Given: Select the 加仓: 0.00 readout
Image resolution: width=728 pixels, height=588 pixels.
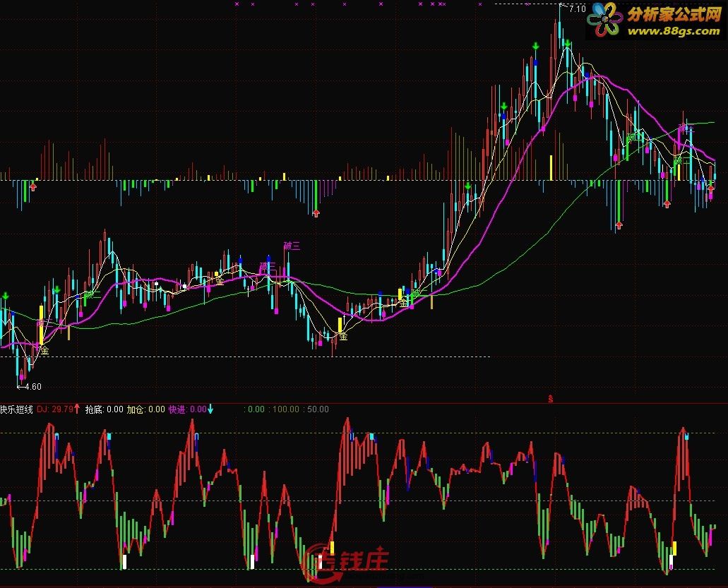Looking at the screenshot, I should 145,409.
